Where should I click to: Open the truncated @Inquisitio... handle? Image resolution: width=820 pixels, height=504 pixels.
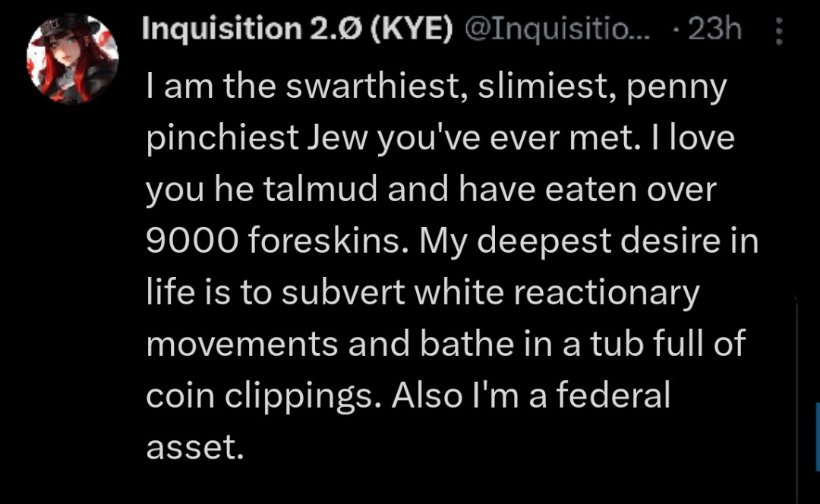point(557,30)
